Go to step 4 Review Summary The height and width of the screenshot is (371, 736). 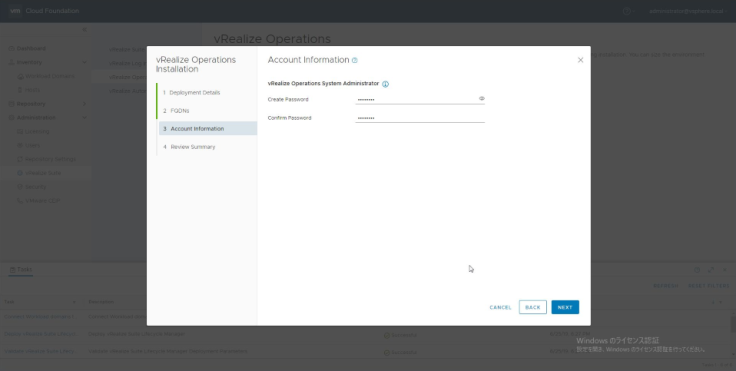189,147
